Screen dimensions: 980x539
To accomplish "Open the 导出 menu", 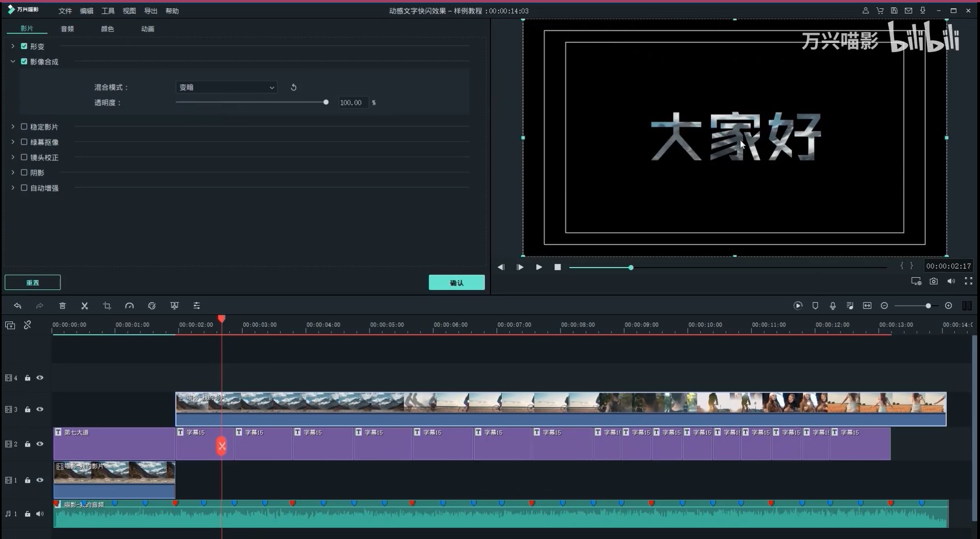I will point(150,11).
